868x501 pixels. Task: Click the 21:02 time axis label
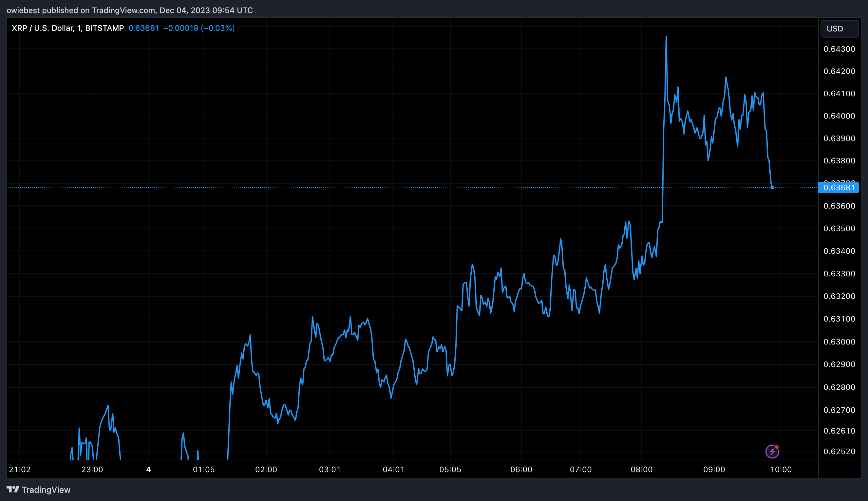(x=20, y=470)
